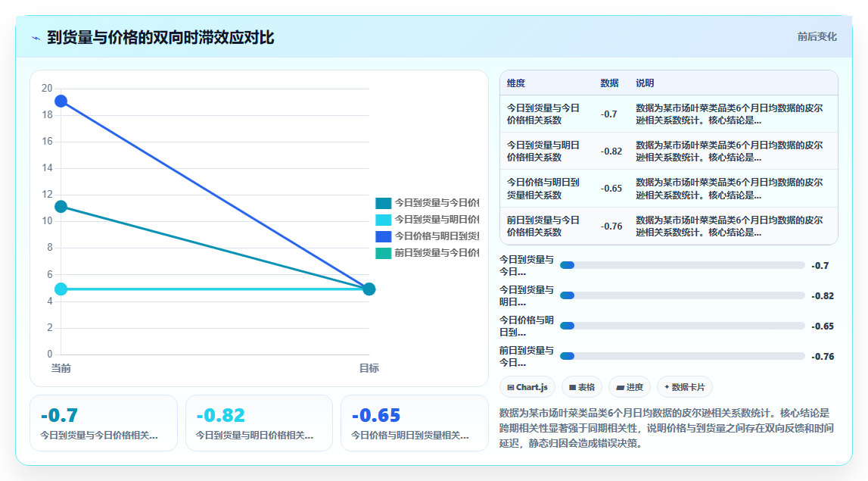Toggle legend swatch for 今日到货量与今日价格 series
The image size is (868, 481).
pos(383,203)
